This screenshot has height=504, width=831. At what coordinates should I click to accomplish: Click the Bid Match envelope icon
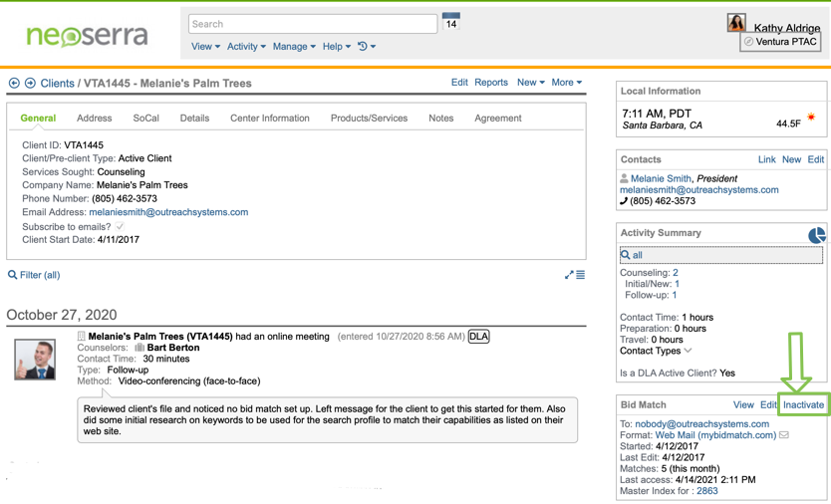(784, 435)
